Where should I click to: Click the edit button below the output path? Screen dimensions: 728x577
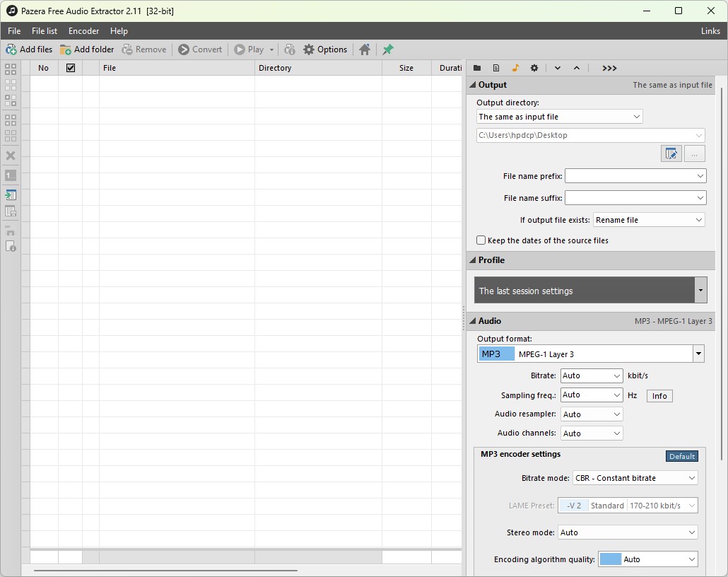click(671, 153)
